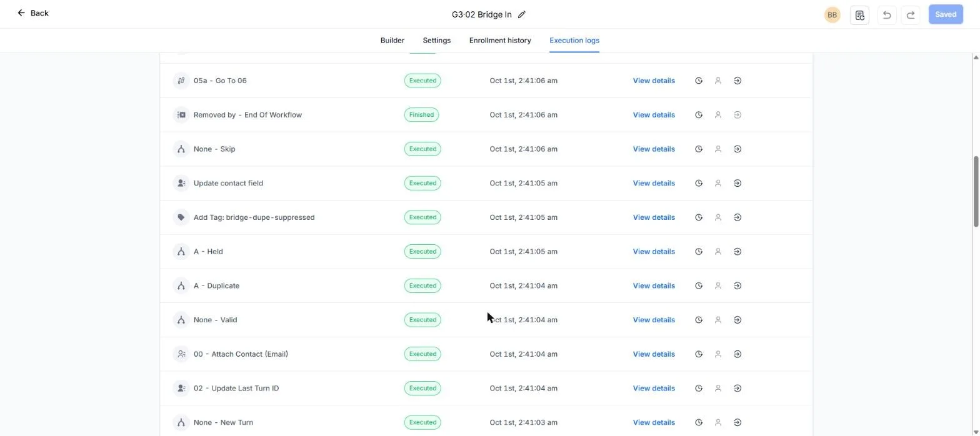This screenshot has height=436, width=980.
Task: Click the person icon on the Add Tag: bridge-dupe-suppressed row
Action: tap(718, 217)
